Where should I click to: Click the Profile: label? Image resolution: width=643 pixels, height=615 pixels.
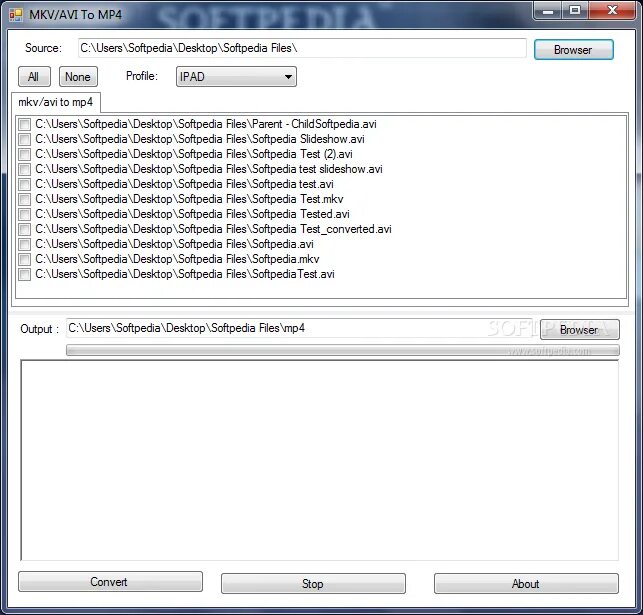142,76
